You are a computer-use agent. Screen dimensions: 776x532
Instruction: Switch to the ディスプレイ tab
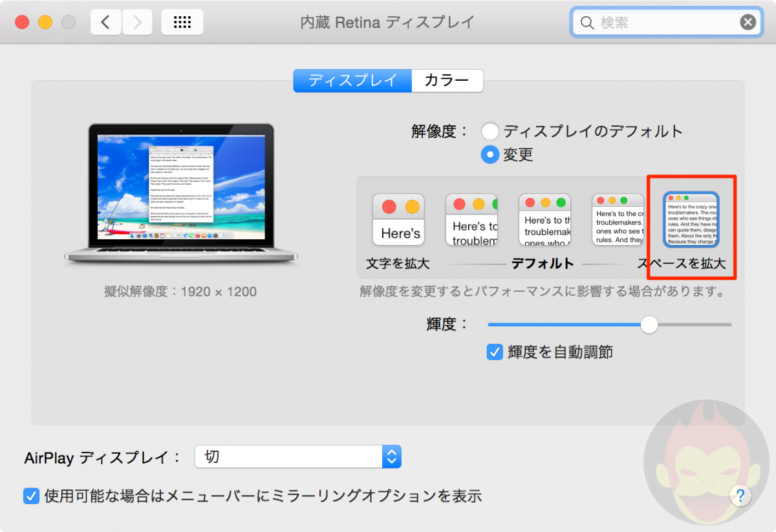pos(352,80)
